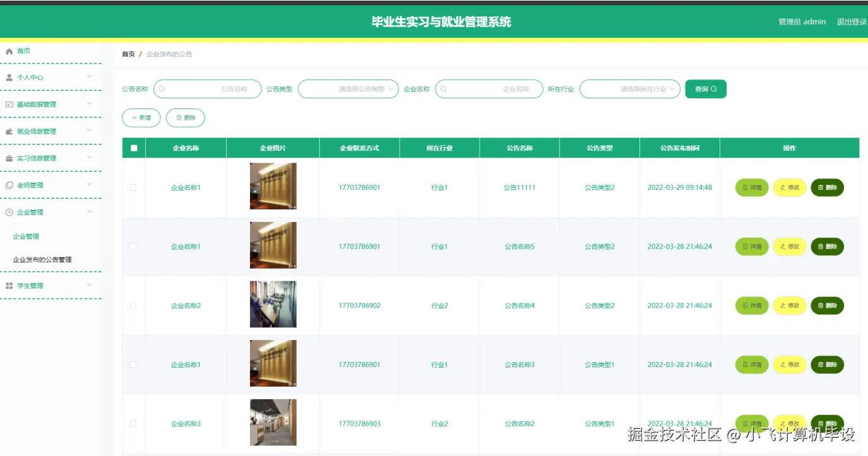This screenshot has width=868, height=456.
Task: Click trash icon on toolbar 删除 button
Action: coord(179,118)
